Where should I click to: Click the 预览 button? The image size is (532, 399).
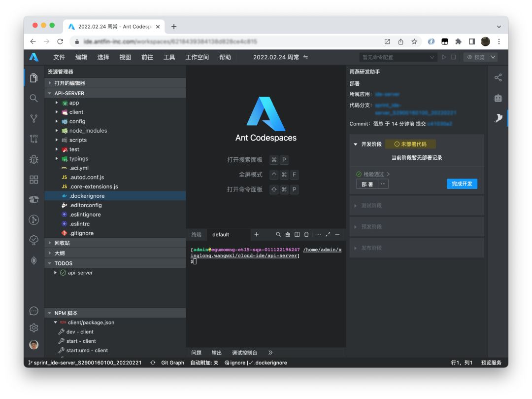[476, 57]
